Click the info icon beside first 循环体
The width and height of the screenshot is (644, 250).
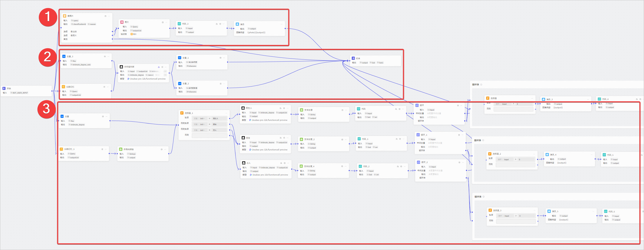tap(481, 85)
